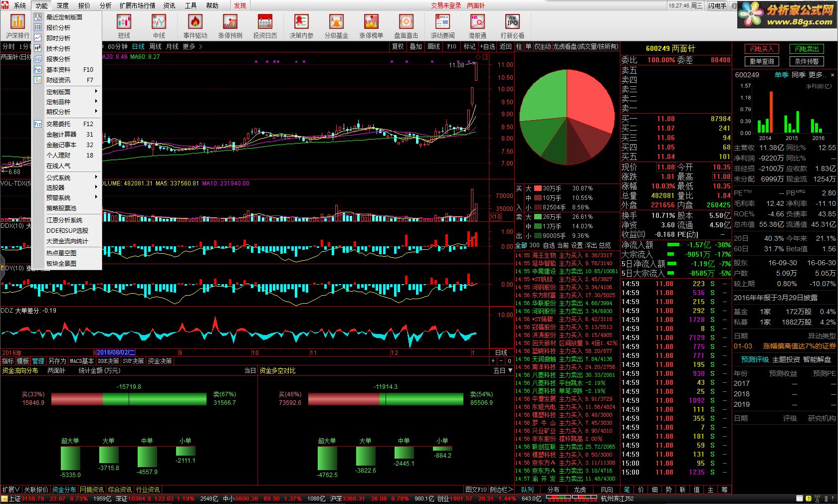
Task: Choose 交易委托 F12 in the 功能 menu
Action: point(67,124)
